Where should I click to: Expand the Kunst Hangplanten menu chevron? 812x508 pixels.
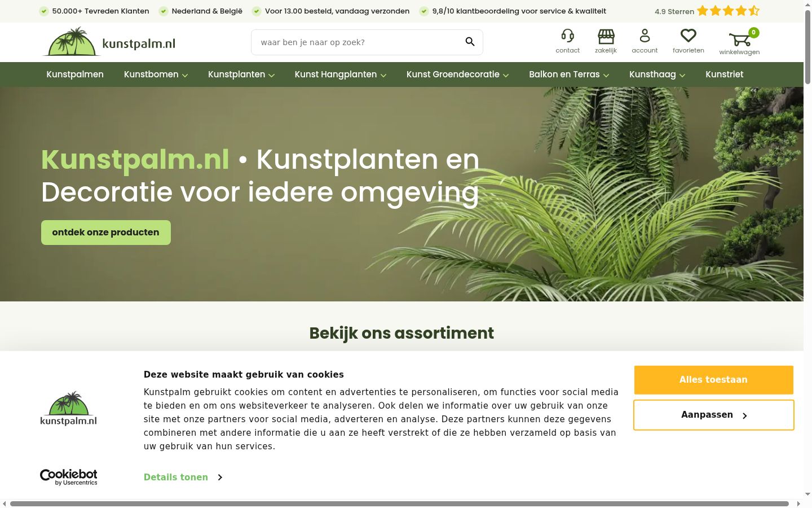coord(383,75)
